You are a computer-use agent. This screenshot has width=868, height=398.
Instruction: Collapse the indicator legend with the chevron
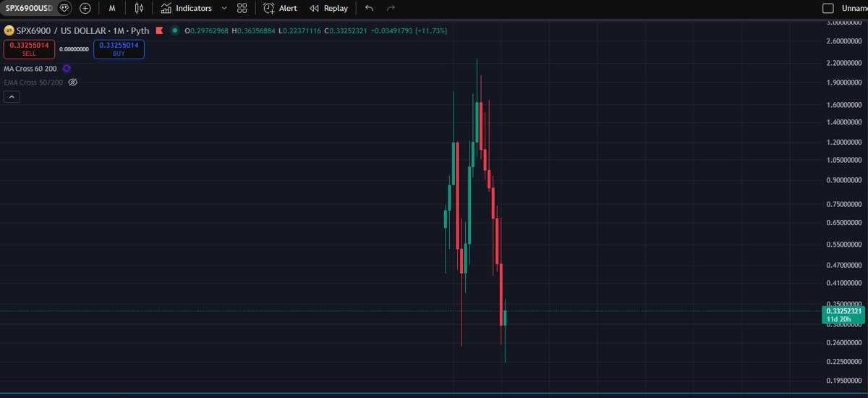(x=12, y=97)
